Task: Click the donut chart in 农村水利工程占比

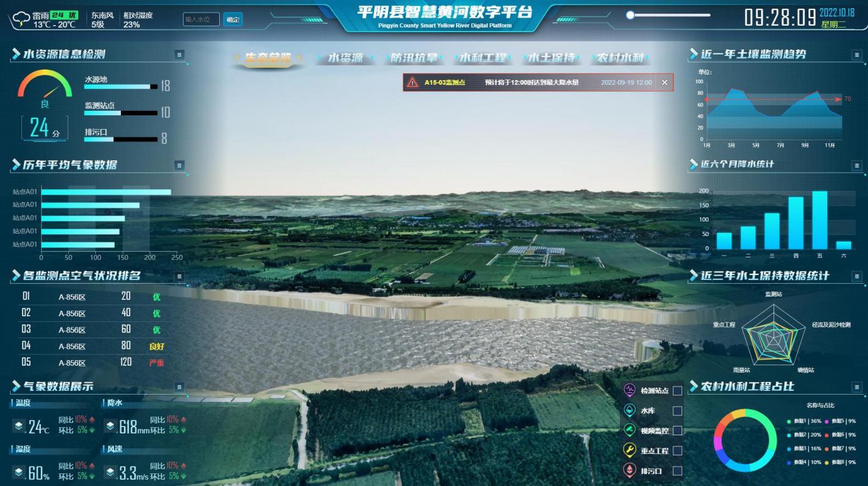Action: point(745,440)
